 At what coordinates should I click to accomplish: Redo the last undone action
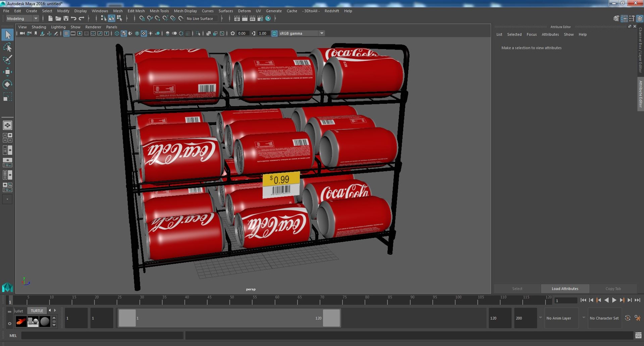click(82, 18)
